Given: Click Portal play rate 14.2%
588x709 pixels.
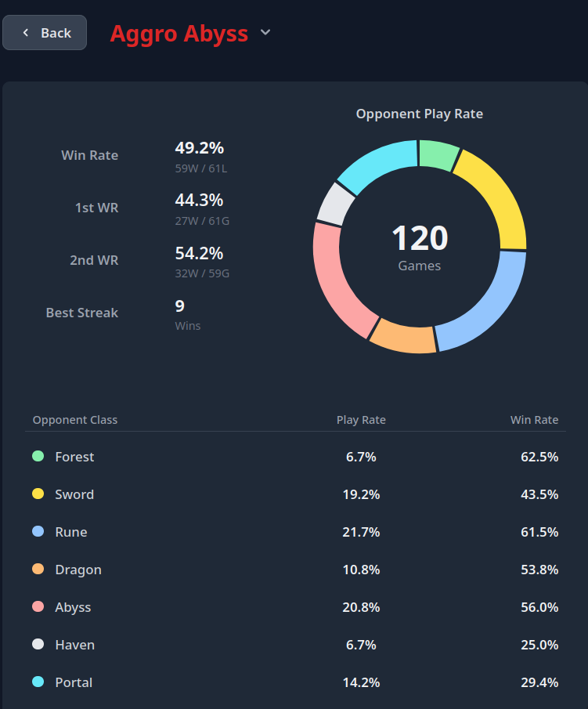Looking at the screenshot, I should point(361,682).
